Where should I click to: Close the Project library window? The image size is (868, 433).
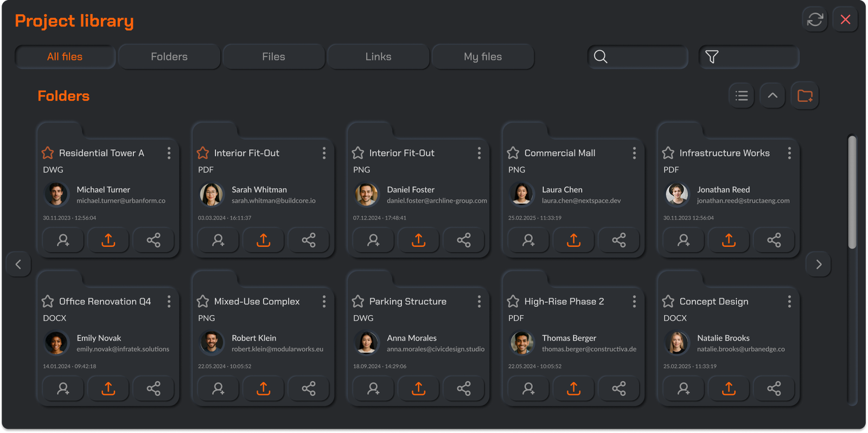(845, 20)
